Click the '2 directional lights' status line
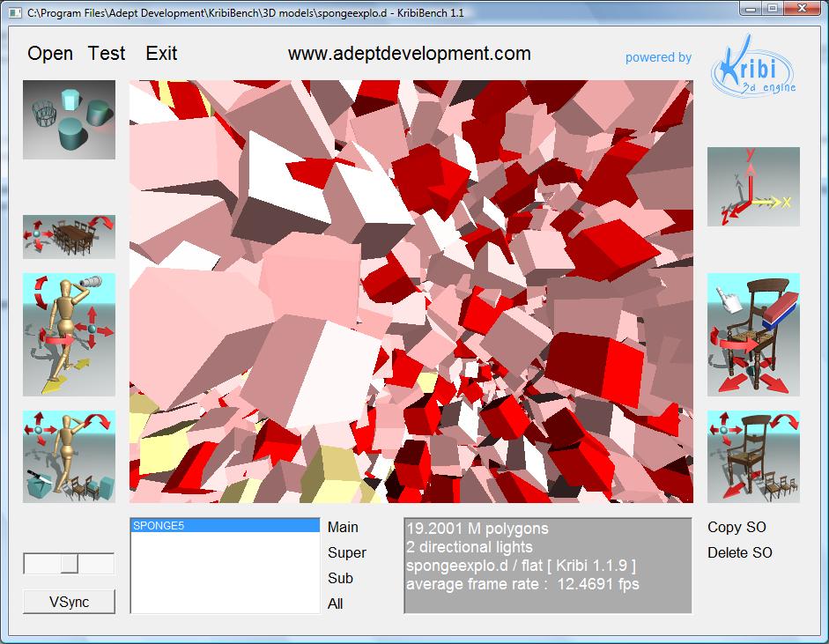The width and height of the screenshot is (829, 644). click(x=470, y=547)
